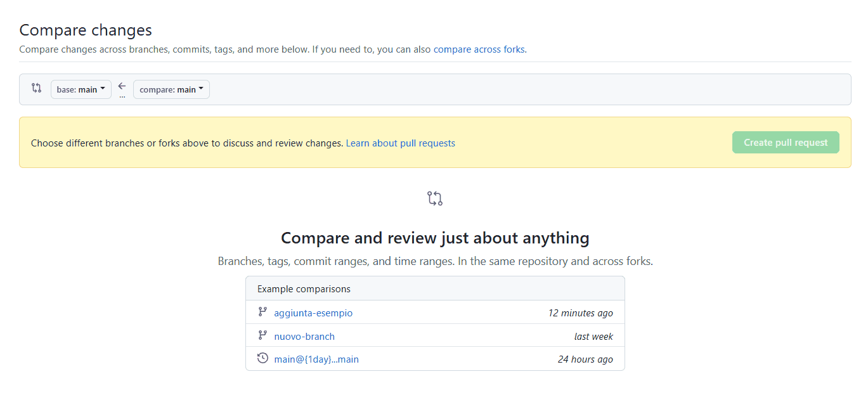Click the Compare changes page title
Screen dimensions: 868x407
coord(85,30)
